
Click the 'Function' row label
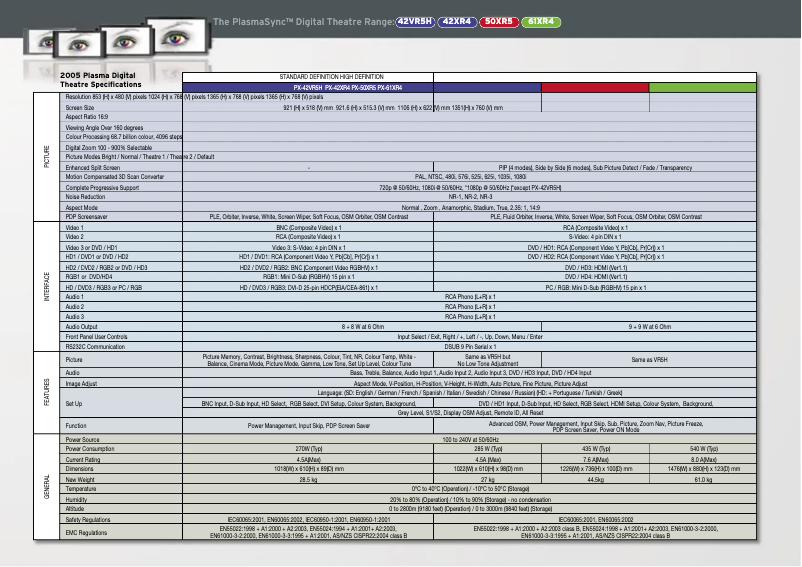[76, 425]
